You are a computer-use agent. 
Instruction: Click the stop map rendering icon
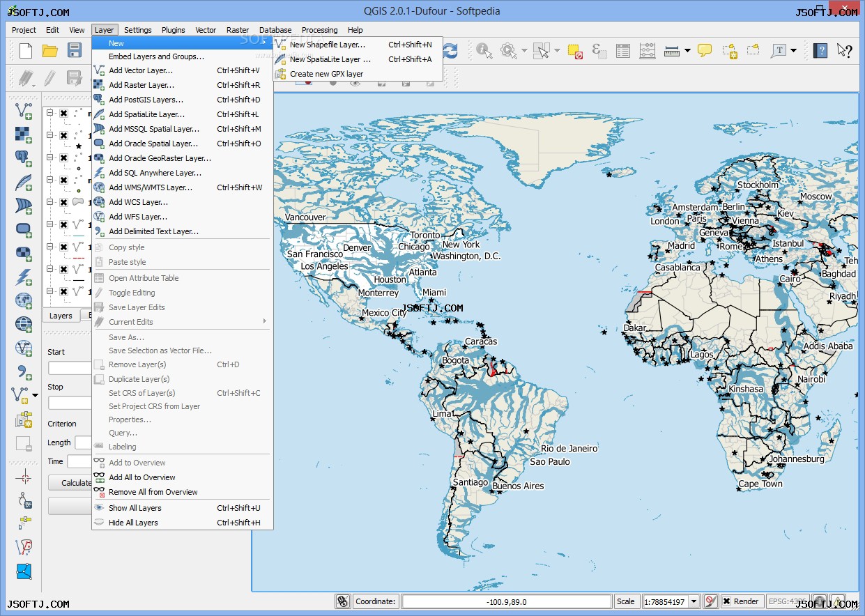tap(710, 601)
